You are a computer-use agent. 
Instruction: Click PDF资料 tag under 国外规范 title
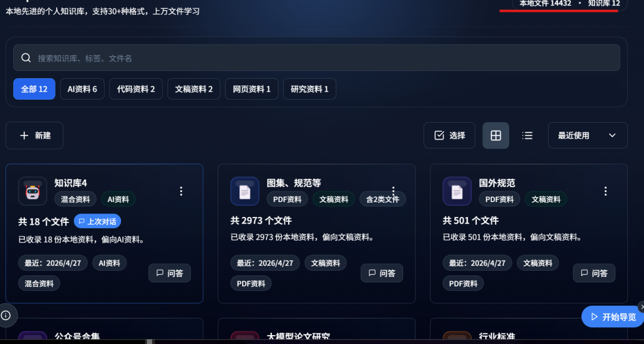[500, 199]
